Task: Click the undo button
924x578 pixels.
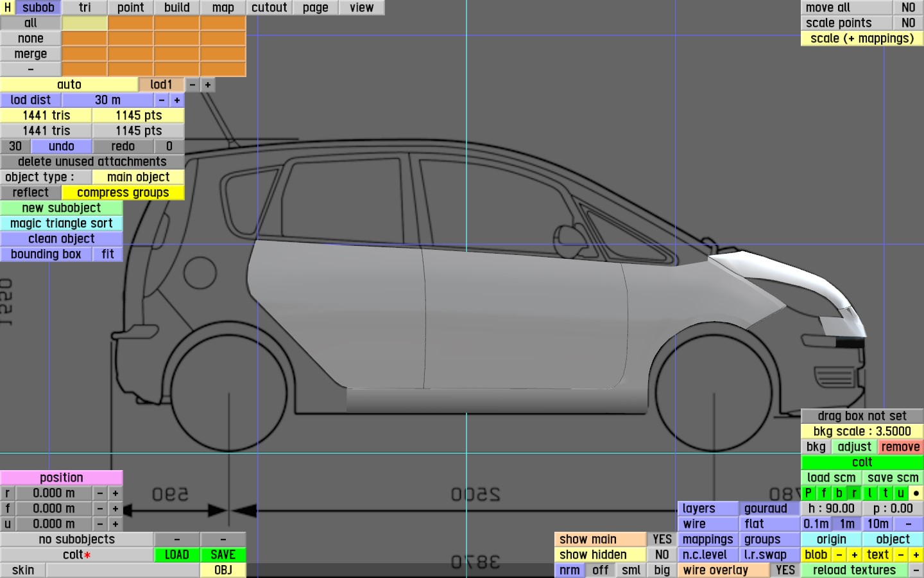Action: click(62, 146)
